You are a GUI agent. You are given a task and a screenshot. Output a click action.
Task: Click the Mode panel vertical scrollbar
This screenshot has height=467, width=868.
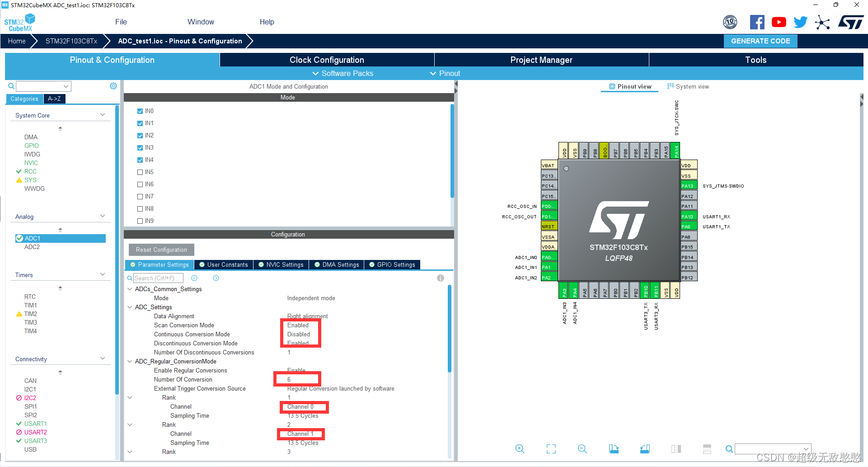coord(452,151)
